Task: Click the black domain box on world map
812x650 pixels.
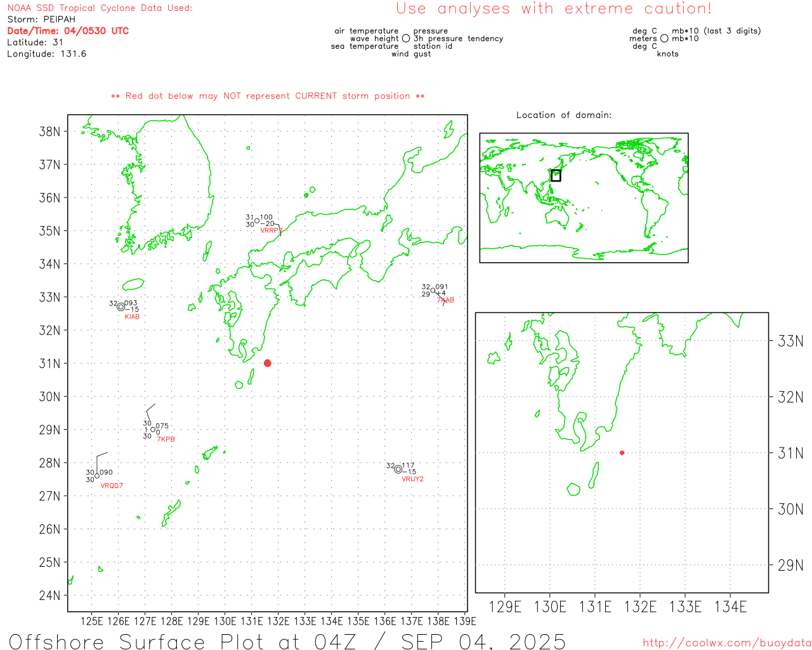Action: pos(556,176)
